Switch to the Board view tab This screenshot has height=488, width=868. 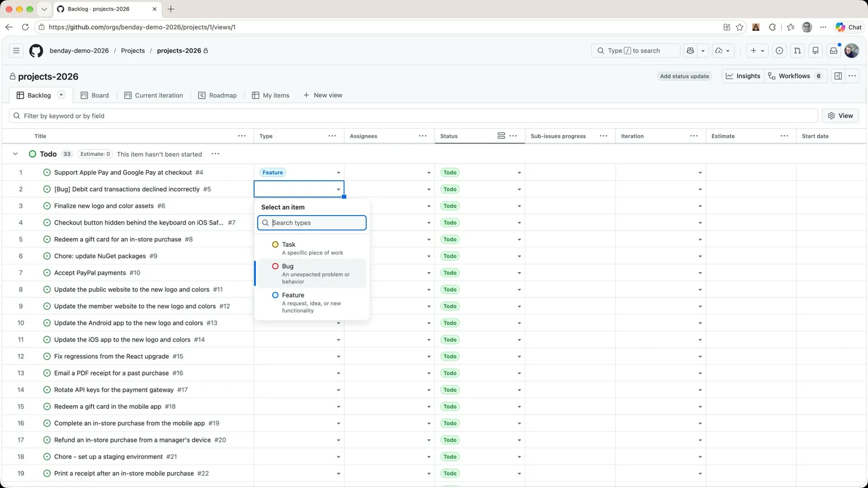(95, 95)
